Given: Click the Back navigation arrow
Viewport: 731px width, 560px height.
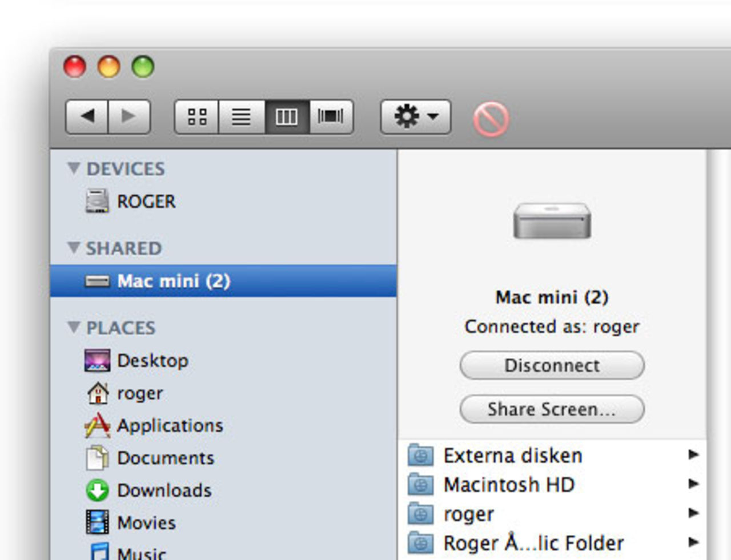Looking at the screenshot, I should click(x=87, y=117).
